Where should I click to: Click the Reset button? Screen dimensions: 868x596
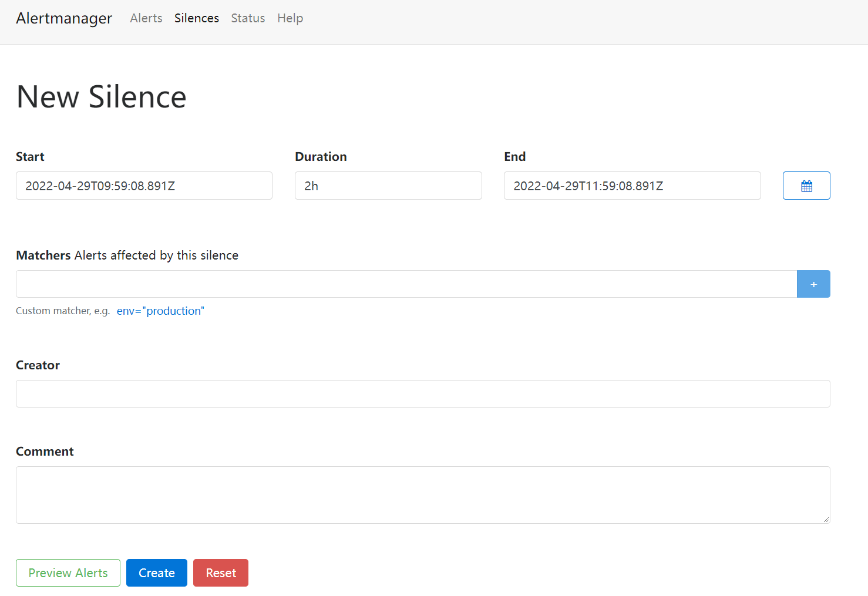pos(220,573)
